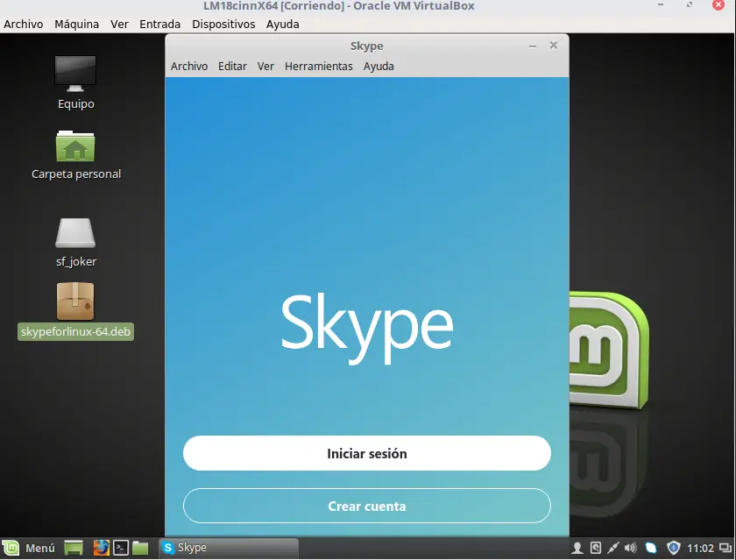The height and width of the screenshot is (560, 736).
Task: Open the update manager shield icon
Action: point(674,548)
